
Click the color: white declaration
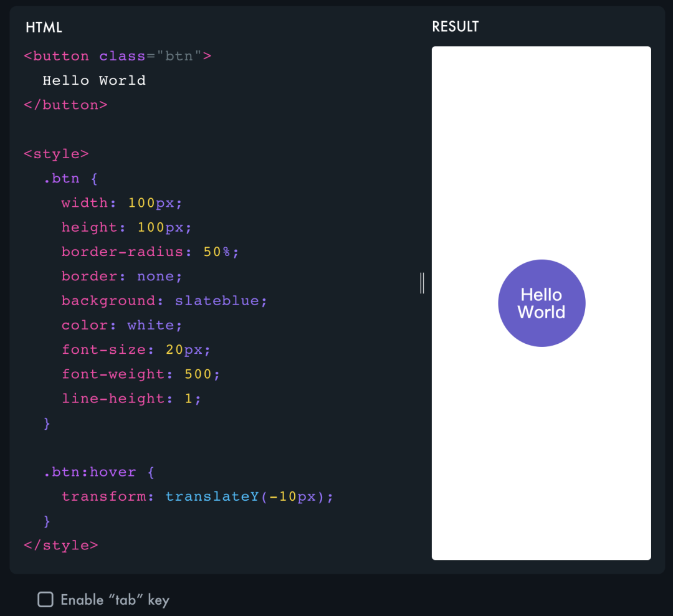[x=122, y=325]
